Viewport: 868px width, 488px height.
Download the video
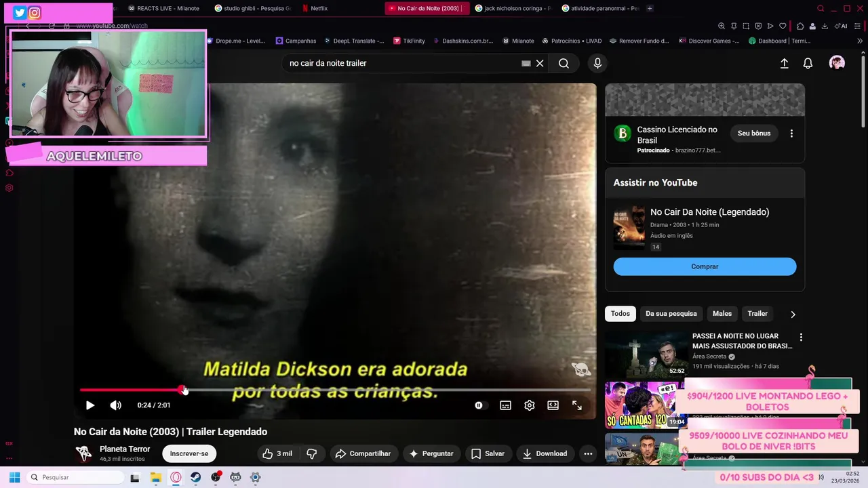click(545, 453)
